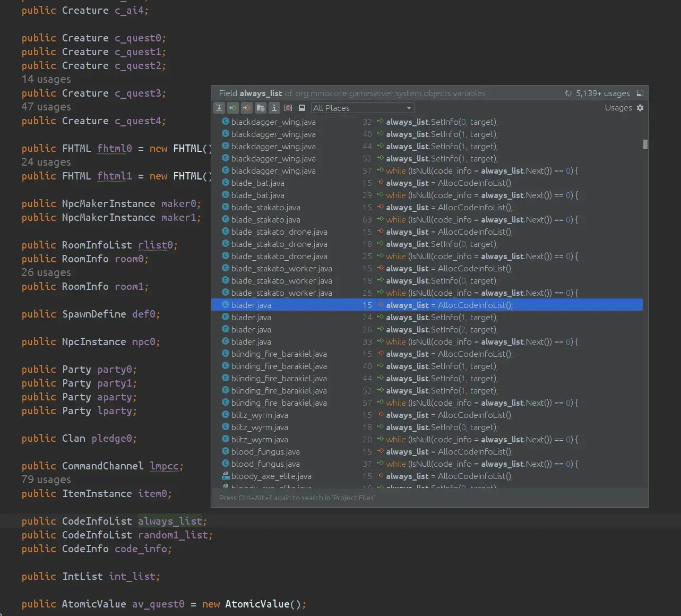Click the '47 usages' hint above c_quest4
The width and height of the screenshot is (681, 616).
(x=46, y=107)
